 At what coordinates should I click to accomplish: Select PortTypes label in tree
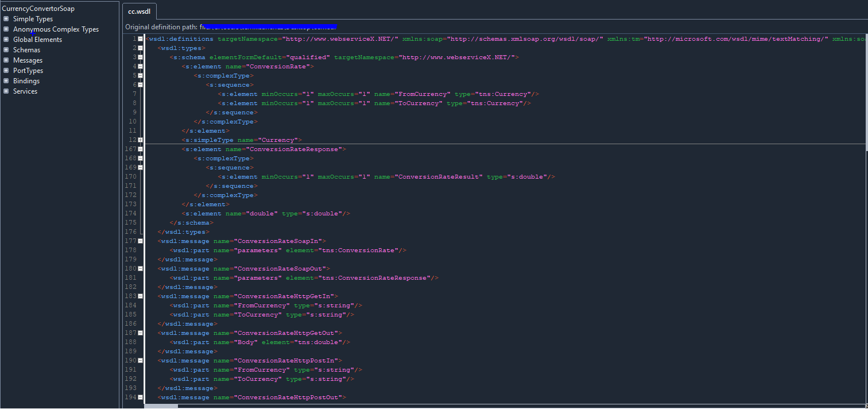(x=29, y=71)
